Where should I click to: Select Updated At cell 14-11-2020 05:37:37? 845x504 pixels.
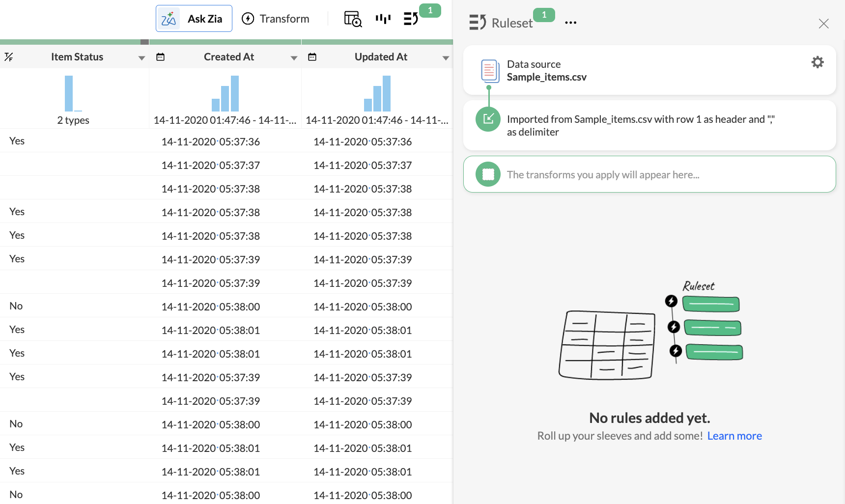pos(363,165)
